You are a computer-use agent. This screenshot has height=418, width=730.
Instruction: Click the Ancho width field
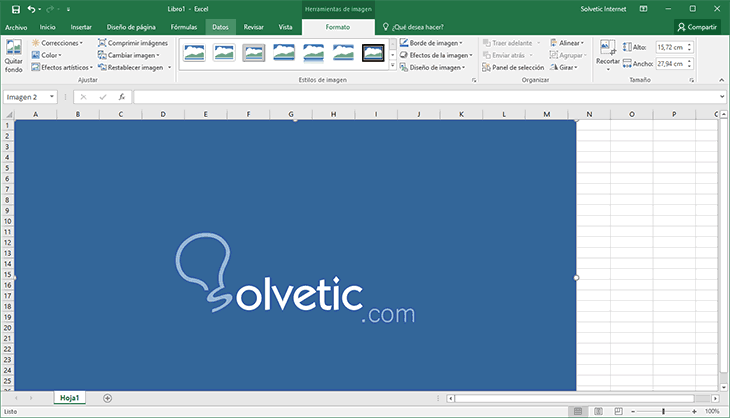[x=671, y=63]
